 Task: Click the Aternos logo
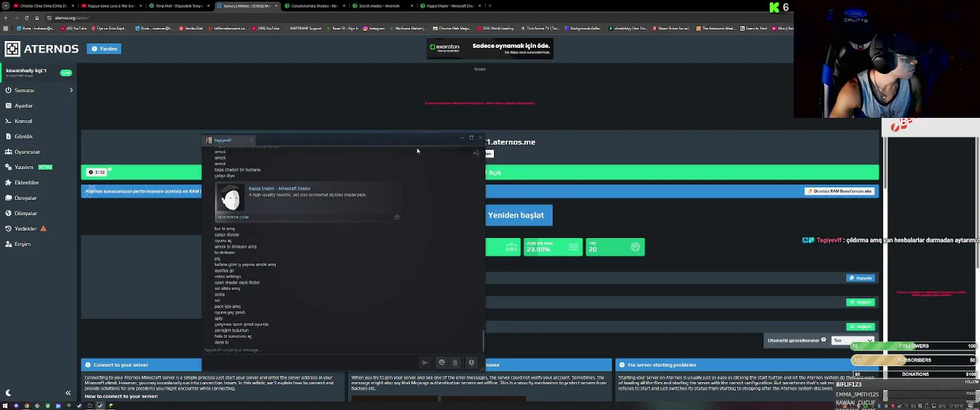point(42,48)
